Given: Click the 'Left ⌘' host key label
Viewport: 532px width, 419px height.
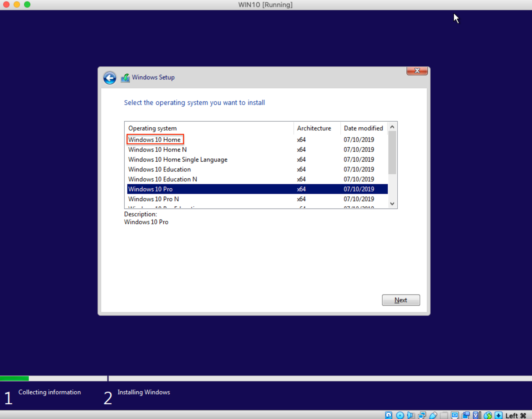Looking at the screenshot, I should (x=516, y=415).
